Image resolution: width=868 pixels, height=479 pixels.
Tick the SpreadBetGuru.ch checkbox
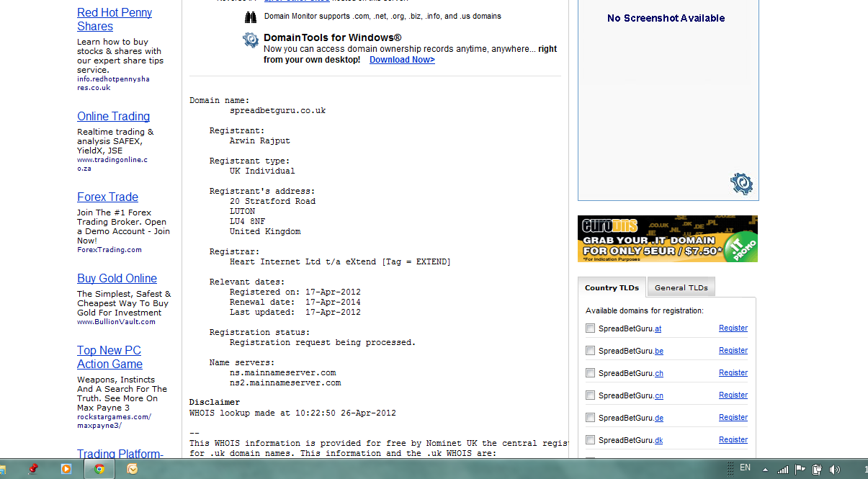click(x=591, y=373)
